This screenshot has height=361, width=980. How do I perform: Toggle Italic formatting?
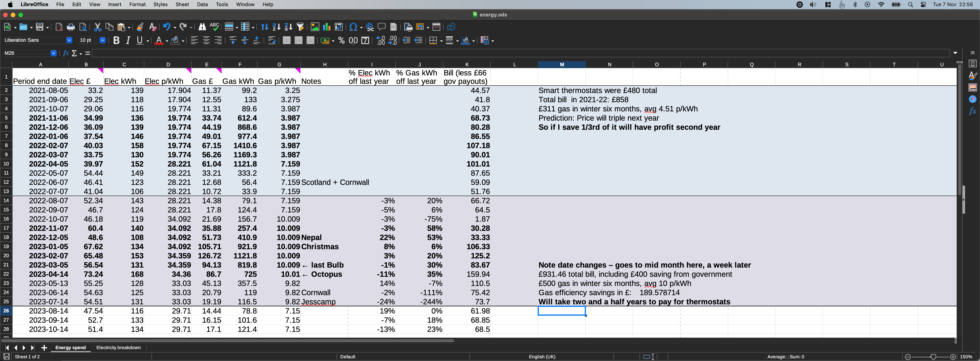128,40
